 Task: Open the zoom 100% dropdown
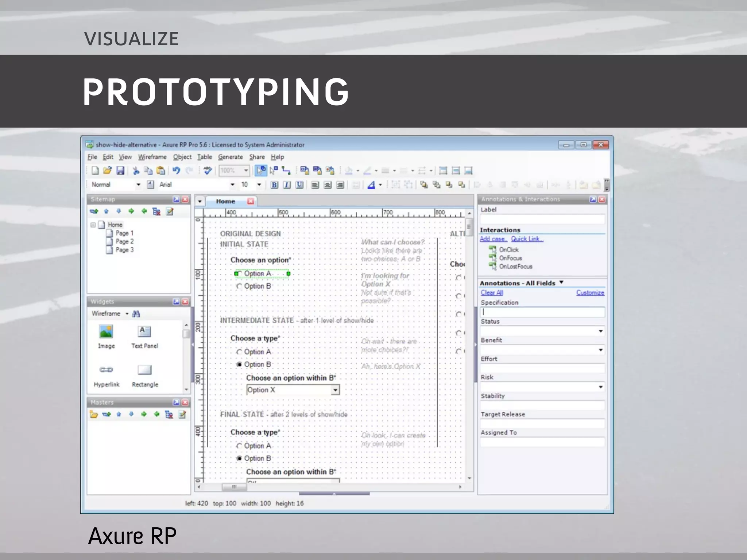point(246,170)
